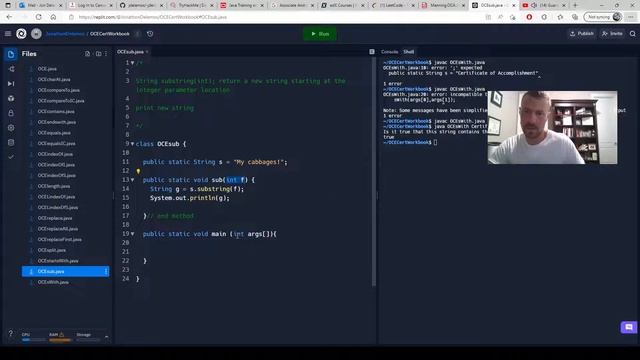
Task: Open the Packages sidebar icon
Action: (x=11, y=98)
